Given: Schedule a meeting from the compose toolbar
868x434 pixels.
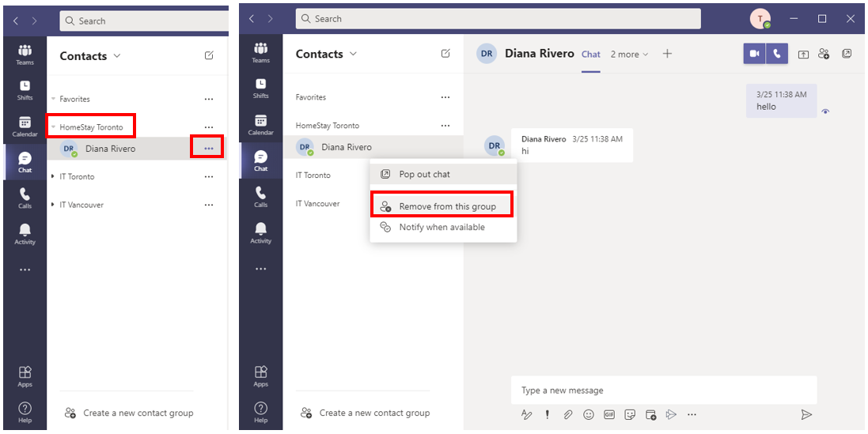Looking at the screenshot, I should [x=650, y=414].
